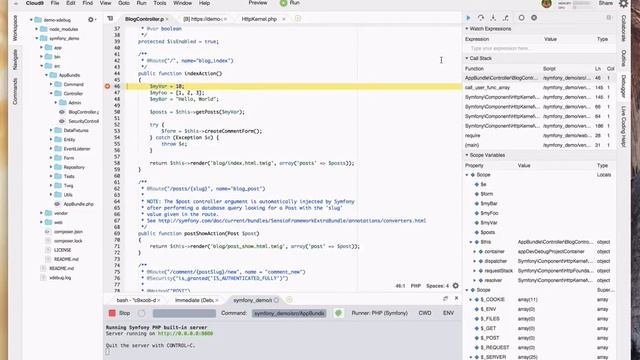
Task: Click the file tree settings gear icon
Action: coord(91,20)
